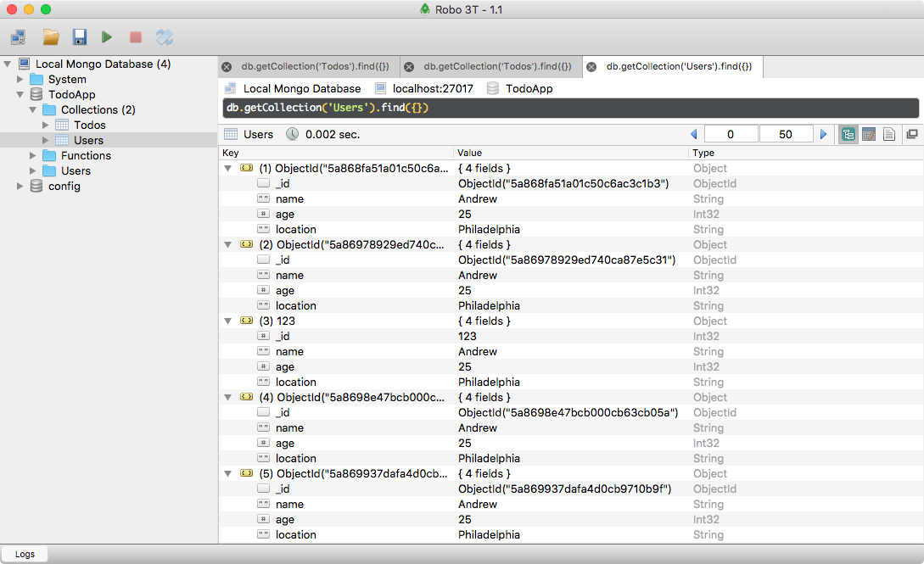The height and width of the screenshot is (564, 924).
Task: Click the query text editor field
Action: pos(568,108)
